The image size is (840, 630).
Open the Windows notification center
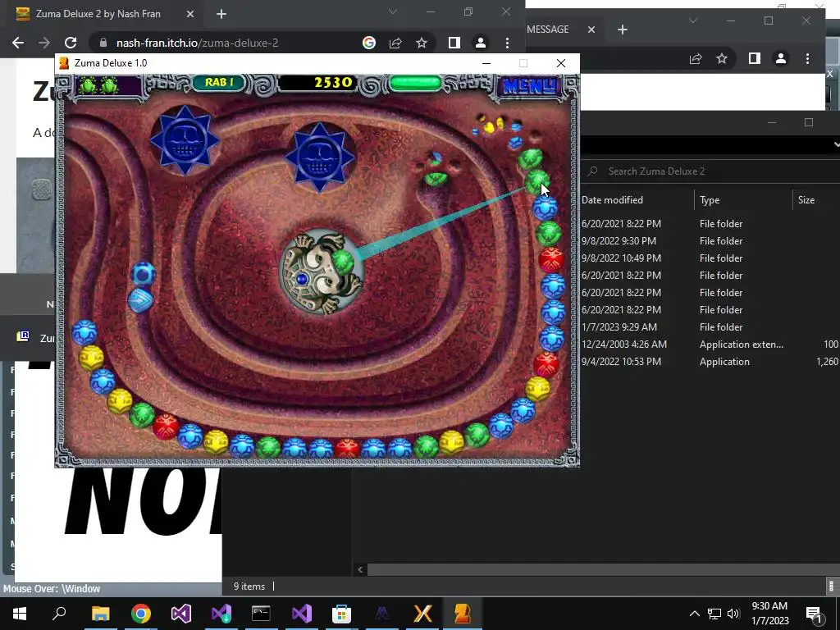point(815,614)
